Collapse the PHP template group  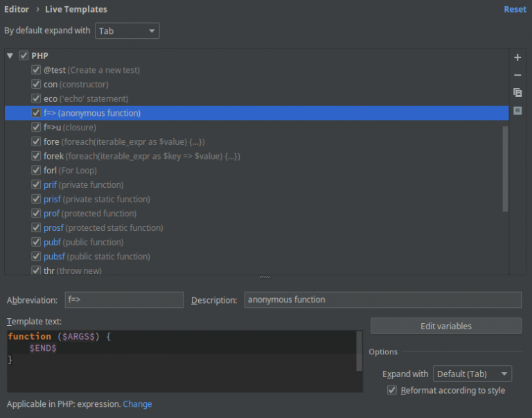(x=10, y=55)
